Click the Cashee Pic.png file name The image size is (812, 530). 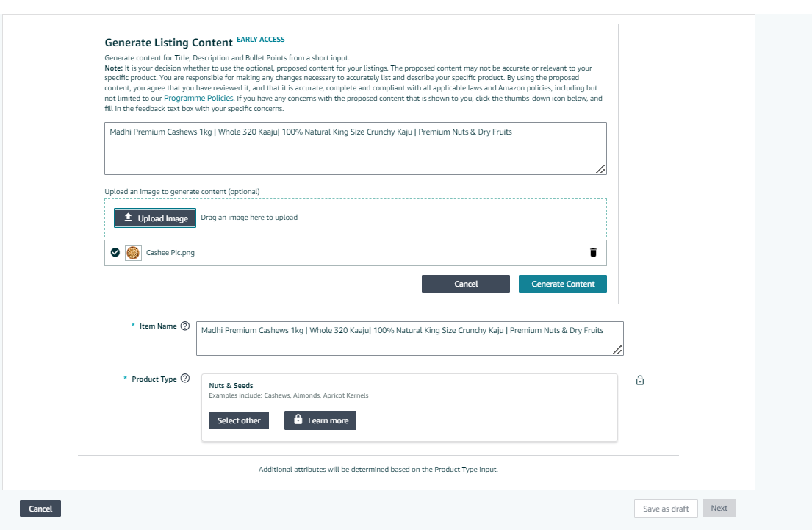coord(170,253)
